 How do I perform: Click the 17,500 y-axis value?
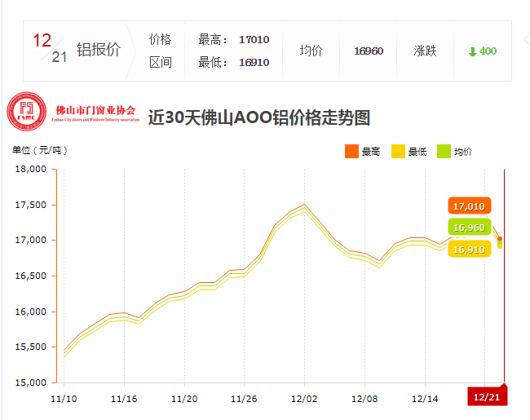point(31,205)
